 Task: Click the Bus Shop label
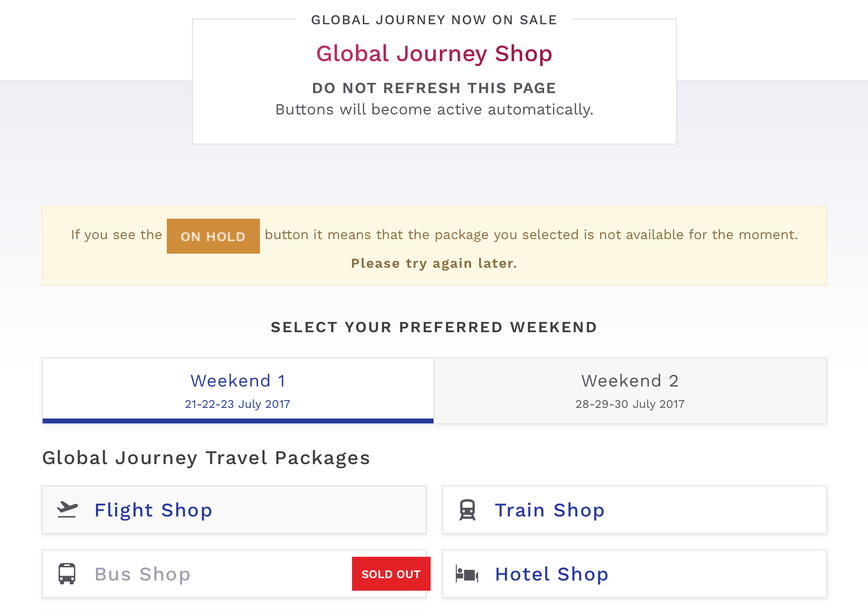click(143, 574)
